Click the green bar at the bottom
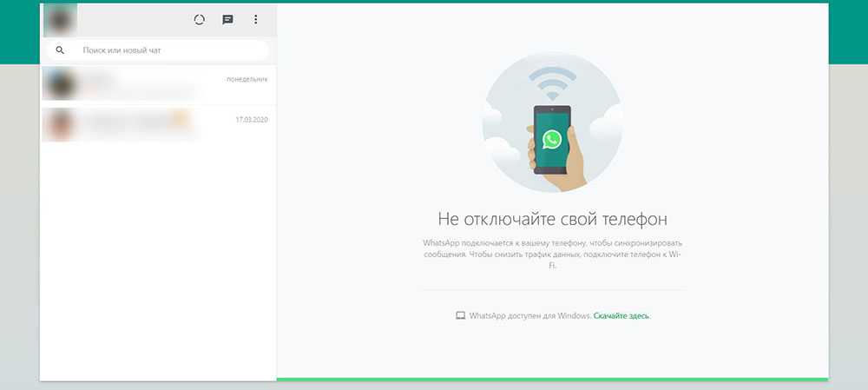868x390 pixels. coord(552,379)
